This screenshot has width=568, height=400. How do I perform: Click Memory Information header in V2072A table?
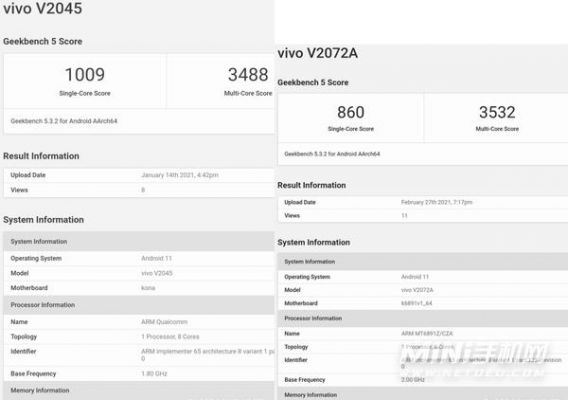pyautogui.click(x=310, y=395)
